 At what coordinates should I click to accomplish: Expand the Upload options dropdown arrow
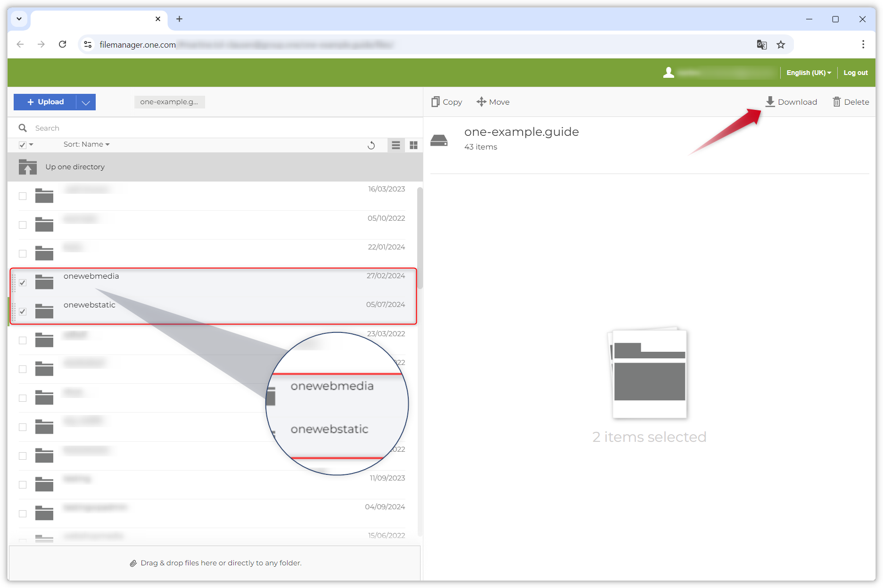pyautogui.click(x=85, y=102)
